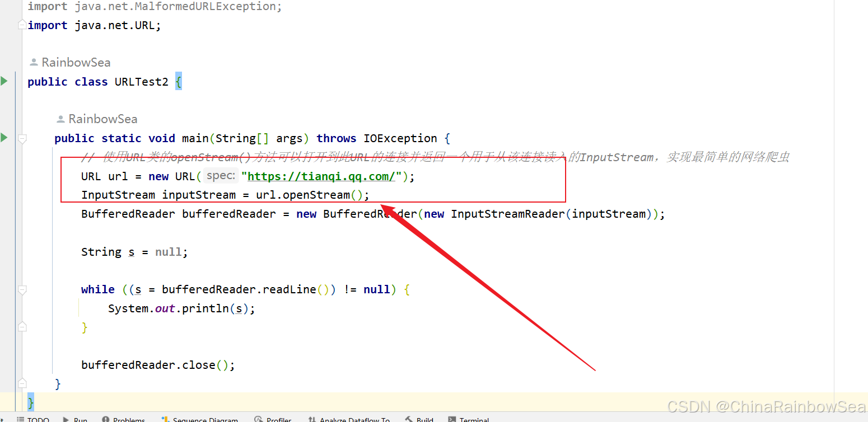This screenshot has height=422, width=868.
Task: Open the Build tool window tab
Action: [419, 419]
